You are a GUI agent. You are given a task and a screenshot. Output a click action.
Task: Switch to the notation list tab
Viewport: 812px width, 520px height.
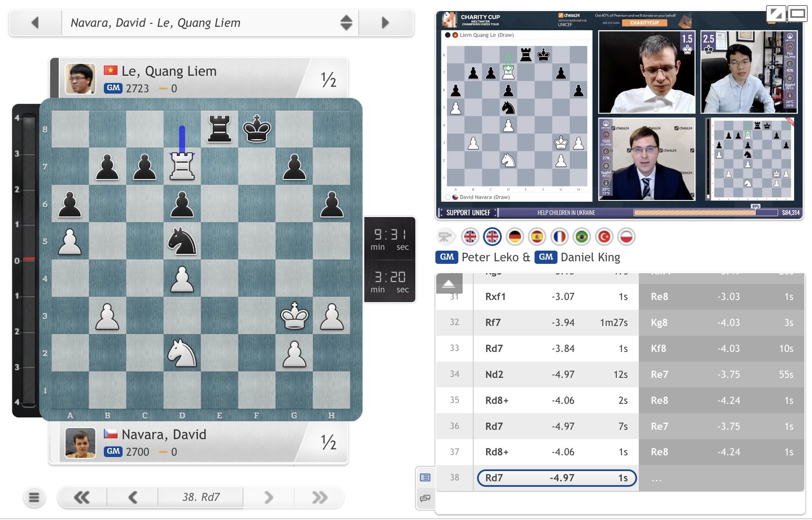click(425, 477)
